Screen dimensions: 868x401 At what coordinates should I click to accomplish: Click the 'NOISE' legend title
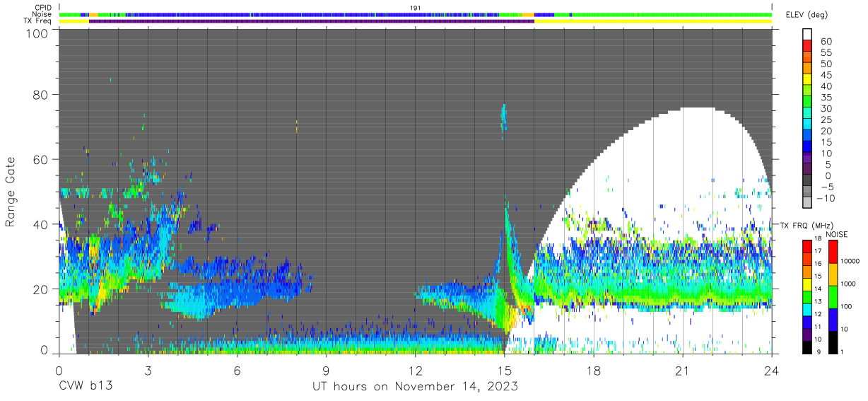[x=836, y=233]
